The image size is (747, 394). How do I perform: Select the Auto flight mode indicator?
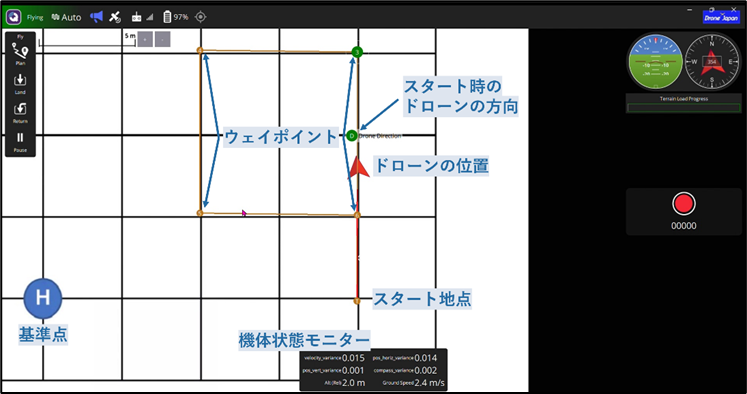pyautogui.click(x=67, y=17)
